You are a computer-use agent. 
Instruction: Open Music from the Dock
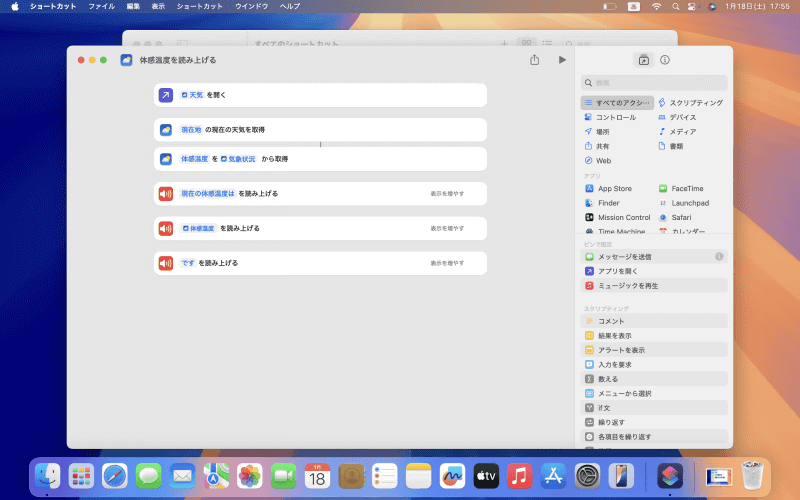pos(519,476)
